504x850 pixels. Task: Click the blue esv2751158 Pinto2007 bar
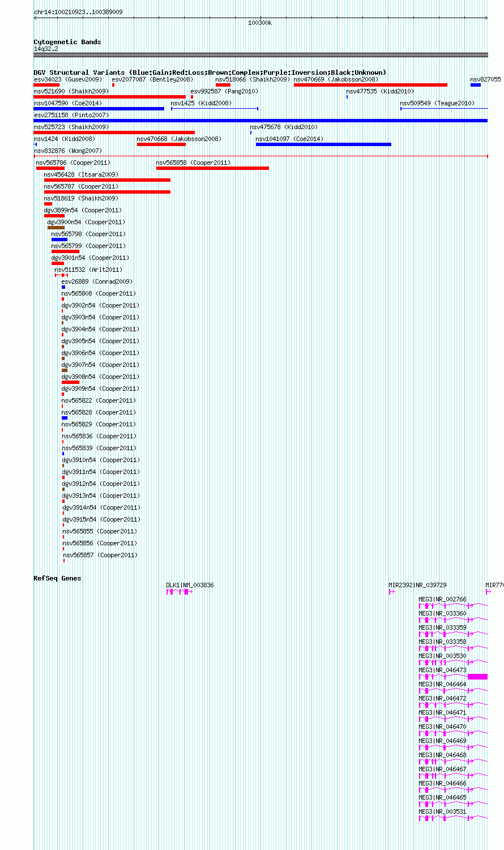point(260,121)
